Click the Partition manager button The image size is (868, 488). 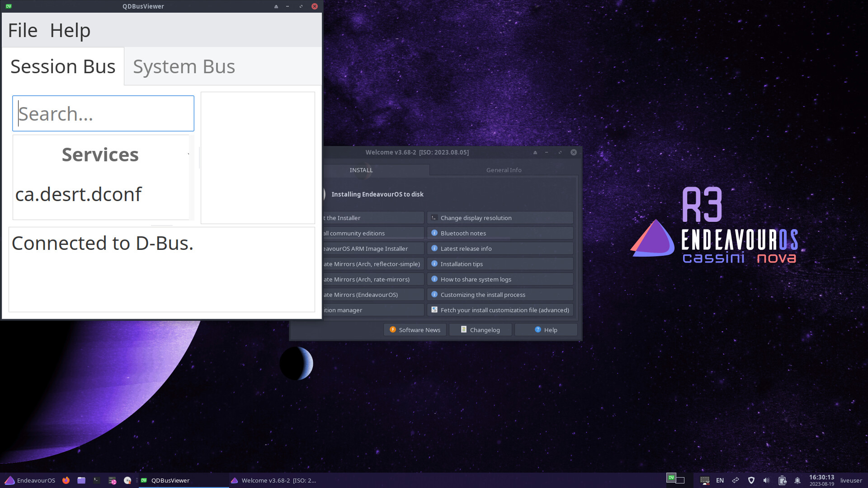(x=373, y=310)
